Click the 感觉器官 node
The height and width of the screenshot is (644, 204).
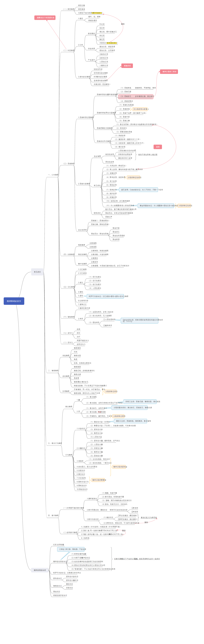point(91,34)
